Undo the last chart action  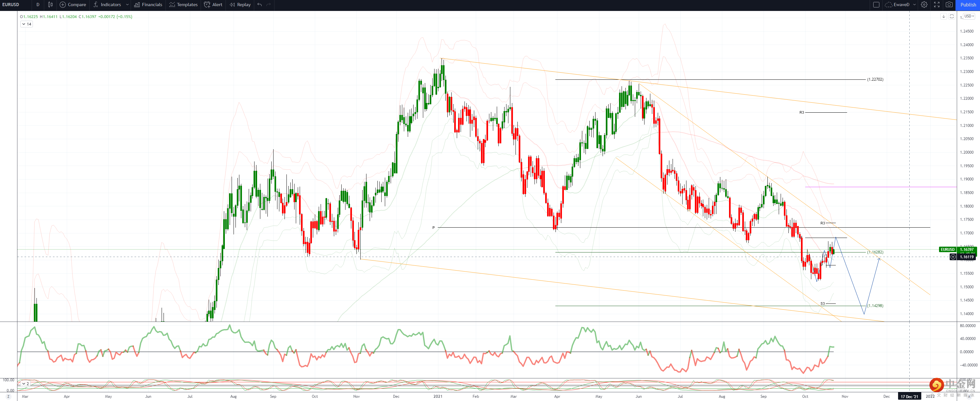point(259,5)
